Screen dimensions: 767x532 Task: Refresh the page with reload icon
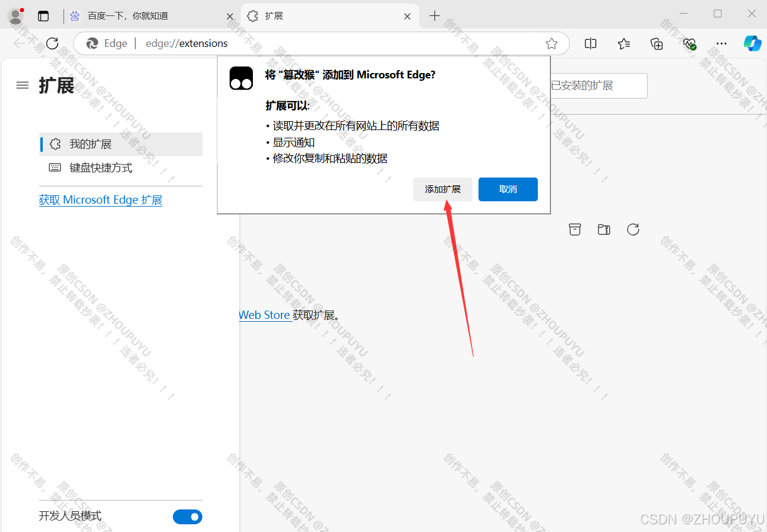click(52, 43)
